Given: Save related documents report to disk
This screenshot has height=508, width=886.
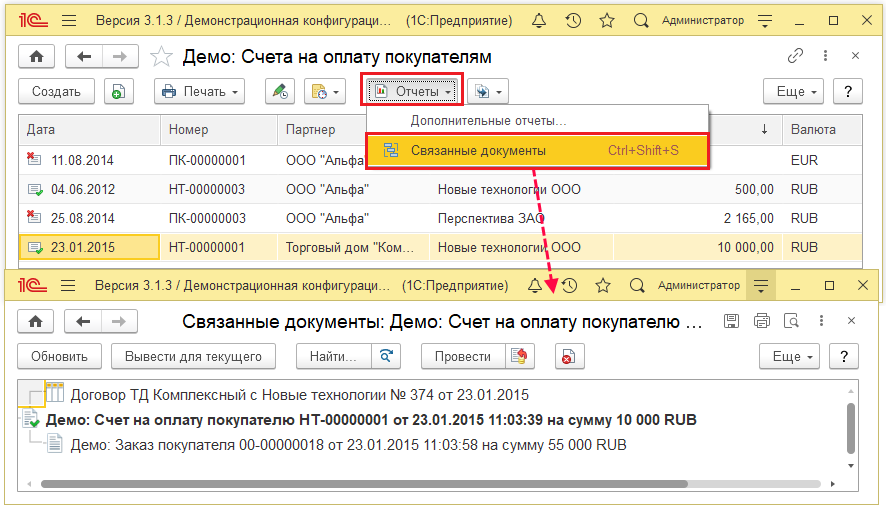Looking at the screenshot, I should coord(731,321).
